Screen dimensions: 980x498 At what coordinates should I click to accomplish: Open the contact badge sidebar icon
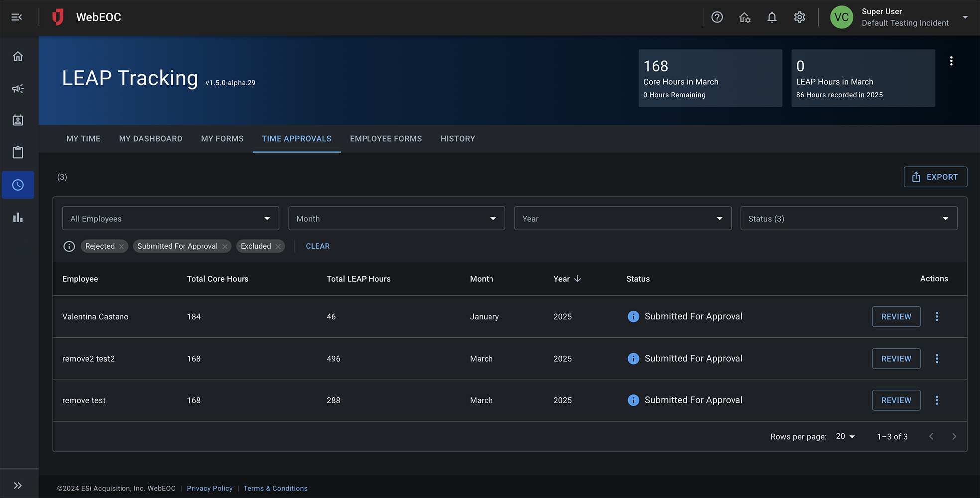coord(18,120)
